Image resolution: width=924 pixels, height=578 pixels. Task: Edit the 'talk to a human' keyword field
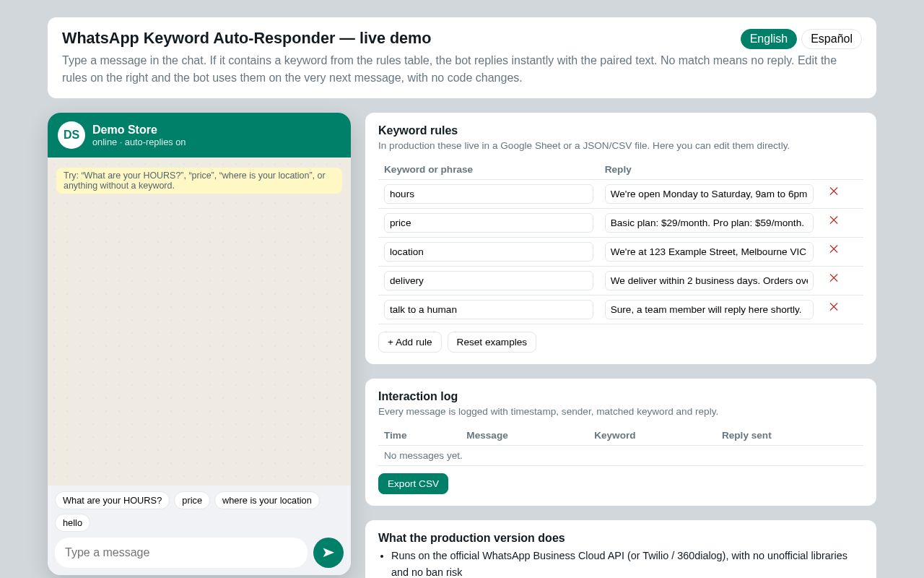coord(489,310)
